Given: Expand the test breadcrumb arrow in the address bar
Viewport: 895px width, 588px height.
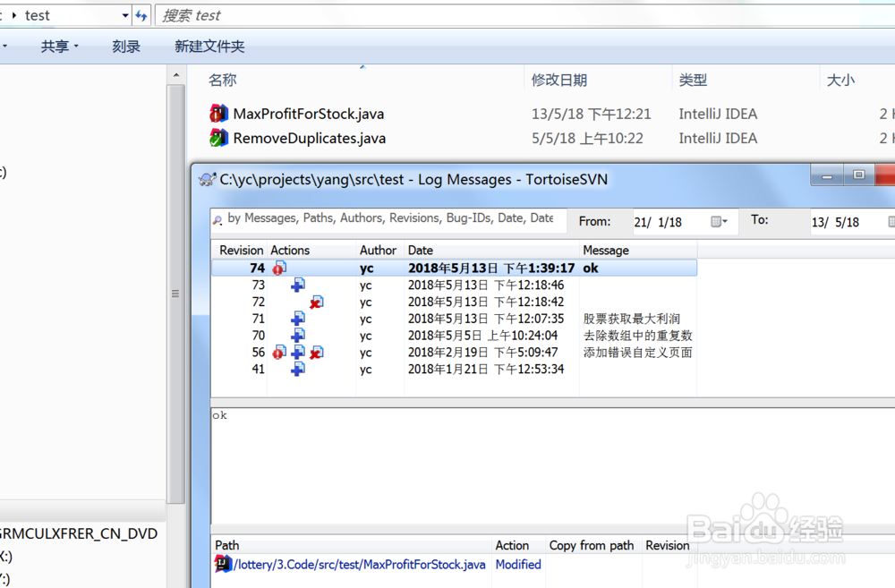Looking at the screenshot, I should tap(14, 15).
